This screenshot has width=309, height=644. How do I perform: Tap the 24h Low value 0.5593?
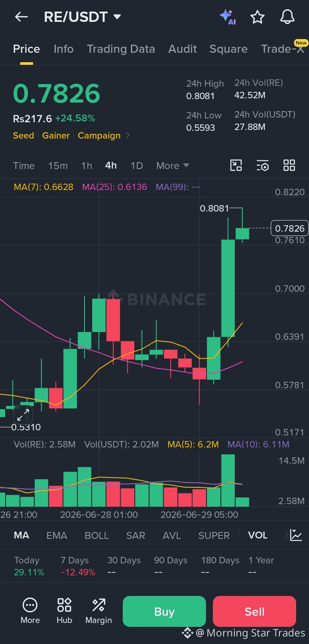(200, 127)
